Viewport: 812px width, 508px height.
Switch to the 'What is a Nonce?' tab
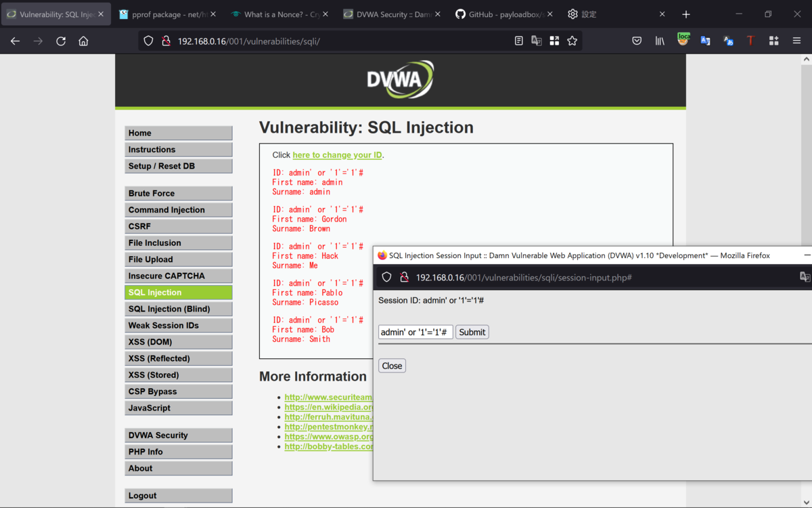point(279,14)
